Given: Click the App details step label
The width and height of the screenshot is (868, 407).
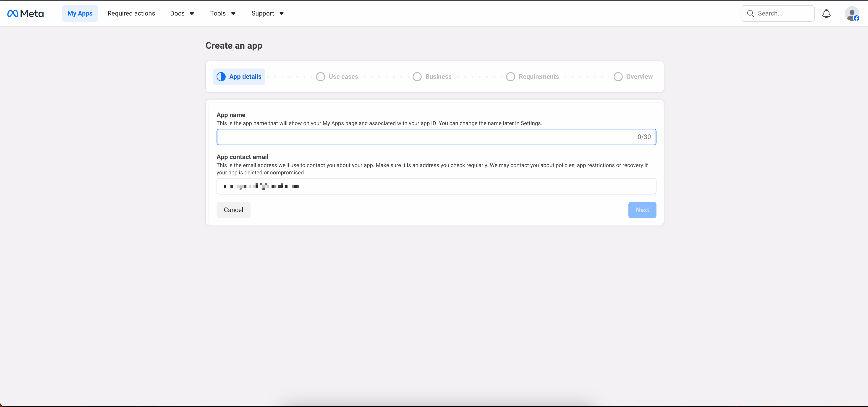Looking at the screenshot, I should (245, 76).
